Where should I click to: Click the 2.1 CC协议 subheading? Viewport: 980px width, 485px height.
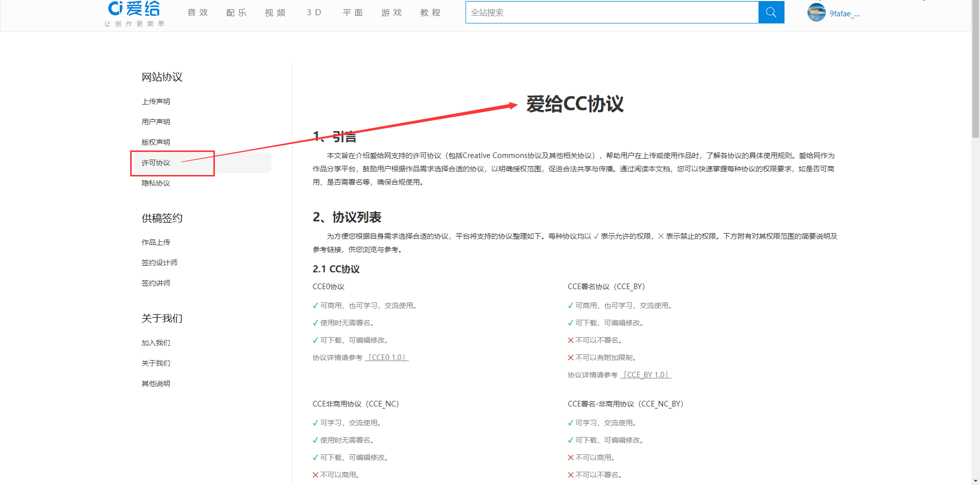click(x=336, y=269)
